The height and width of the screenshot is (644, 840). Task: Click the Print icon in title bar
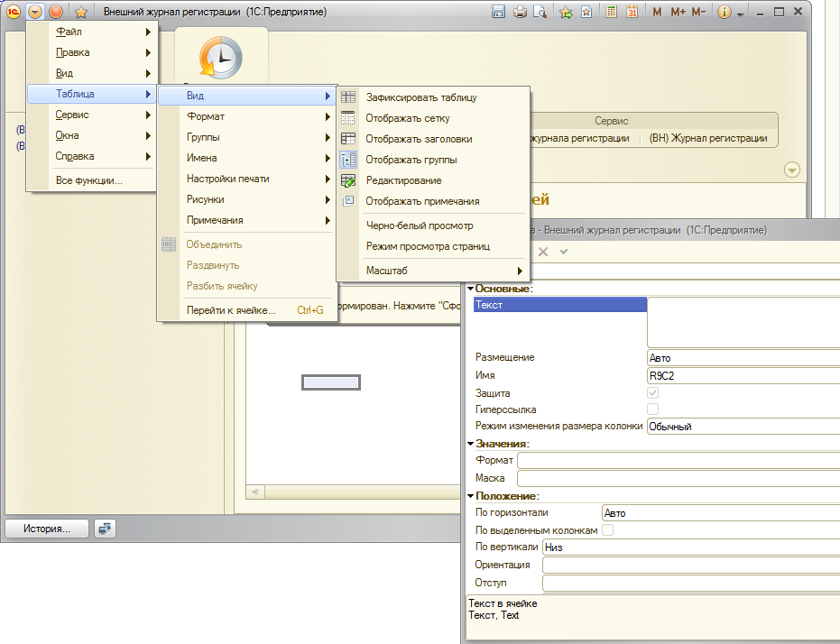520,12
